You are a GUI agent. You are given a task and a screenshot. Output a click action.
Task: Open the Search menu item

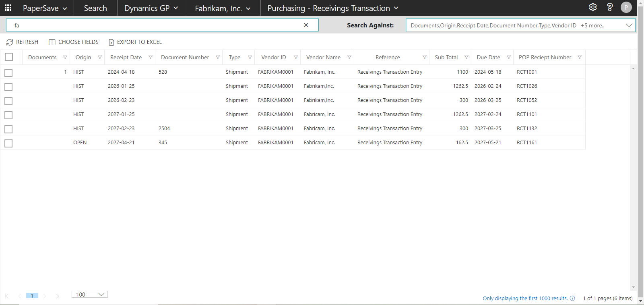(x=95, y=8)
